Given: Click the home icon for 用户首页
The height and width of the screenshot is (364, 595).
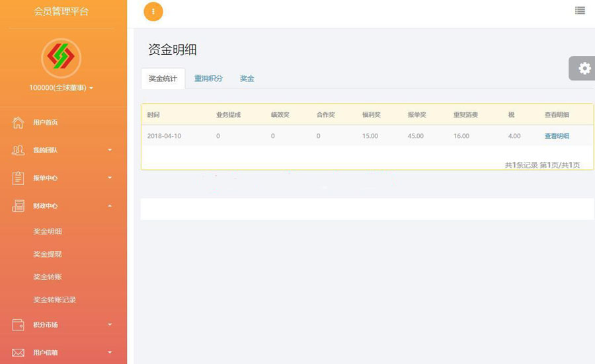Looking at the screenshot, I should point(19,122).
